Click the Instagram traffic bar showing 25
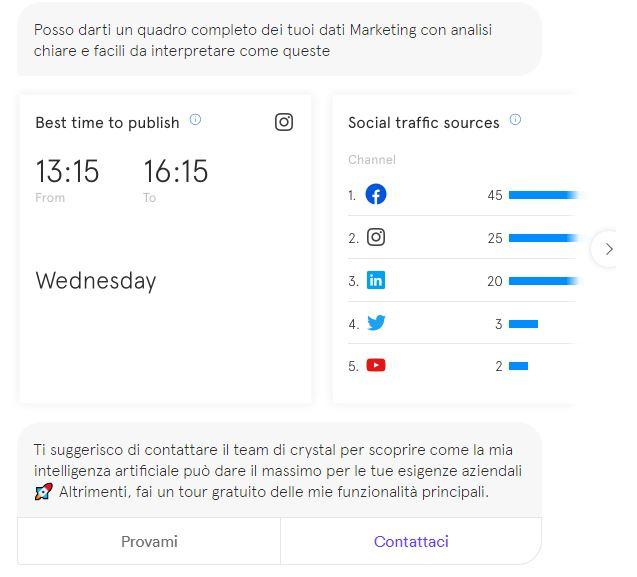 click(541, 239)
